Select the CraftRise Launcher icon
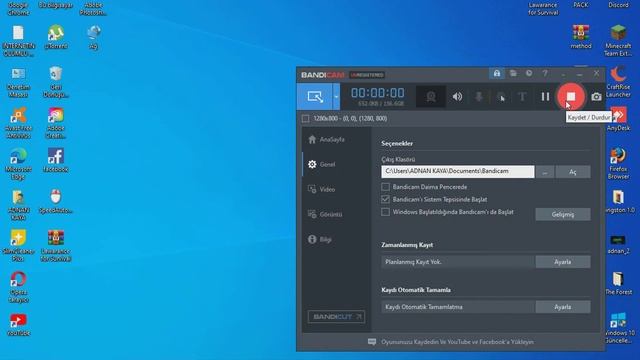 pyautogui.click(x=618, y=82)
